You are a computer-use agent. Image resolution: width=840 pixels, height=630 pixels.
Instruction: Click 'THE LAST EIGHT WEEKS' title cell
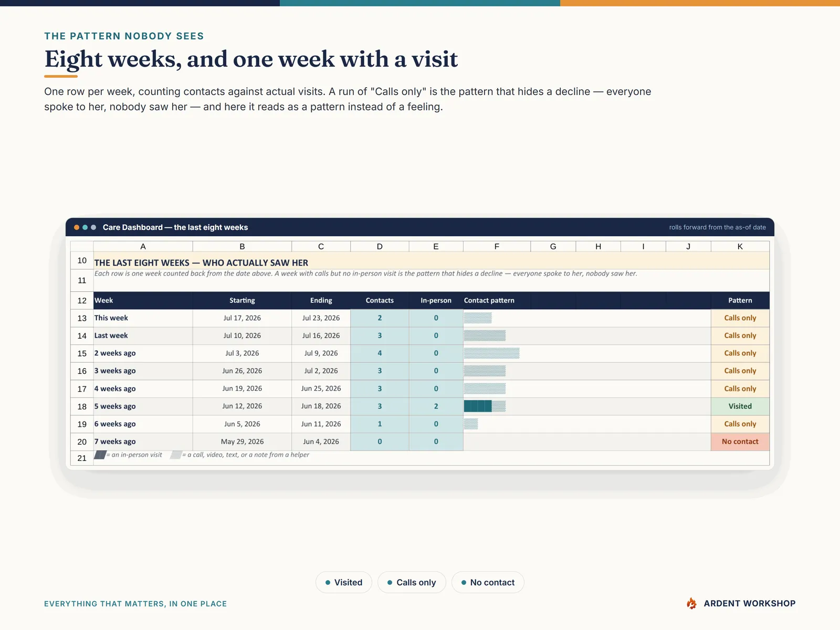point(432,261)
